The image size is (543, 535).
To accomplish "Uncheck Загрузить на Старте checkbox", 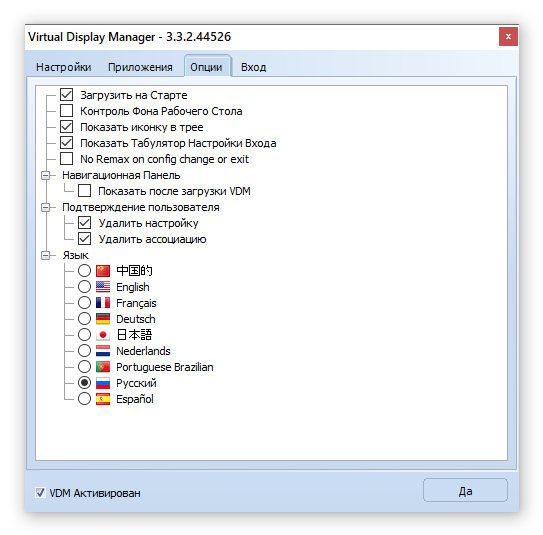I will click(66, 95).
